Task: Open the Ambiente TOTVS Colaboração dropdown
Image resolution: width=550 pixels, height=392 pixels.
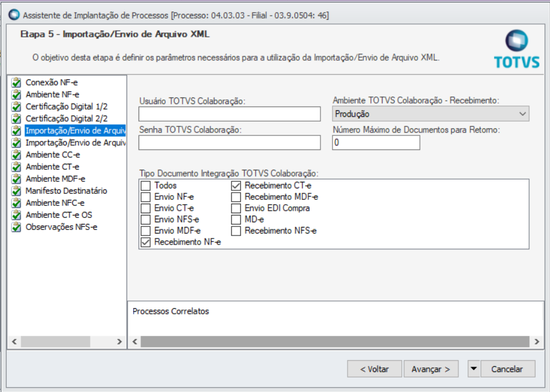Action: coord(430,114)
